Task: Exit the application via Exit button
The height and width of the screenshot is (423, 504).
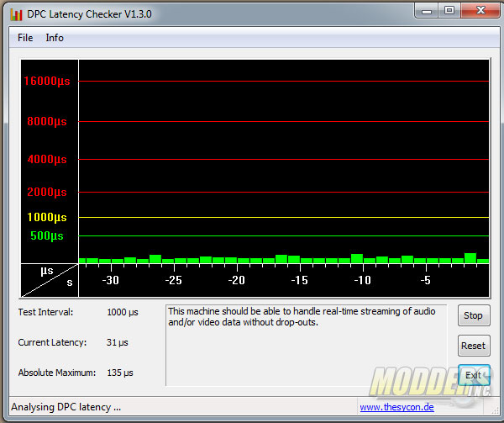Action: (474, 375)
